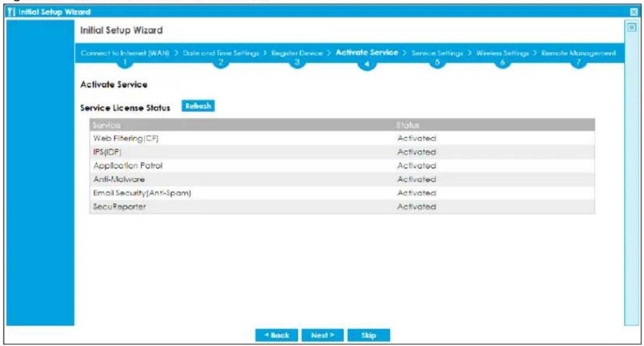This screenshot has height=346, width=644.
Task: Click Activated status of Email Security
Action: (x=417, y=193)
